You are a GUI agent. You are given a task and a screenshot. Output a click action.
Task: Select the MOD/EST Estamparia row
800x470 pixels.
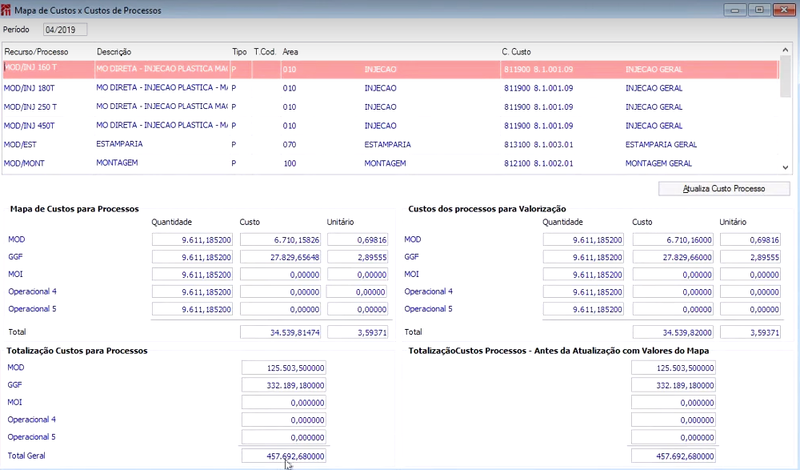tap(390, 144)
